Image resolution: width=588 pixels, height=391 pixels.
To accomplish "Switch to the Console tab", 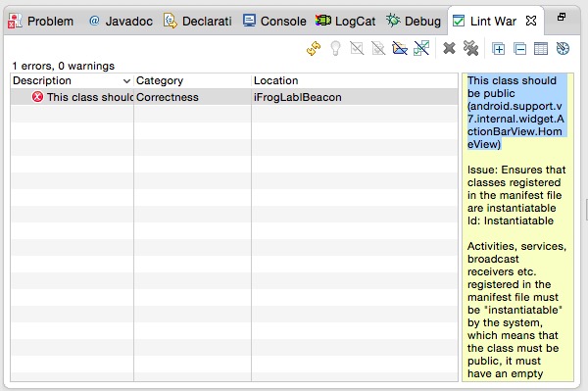I will pyautogui.click(x=274, y=21).
